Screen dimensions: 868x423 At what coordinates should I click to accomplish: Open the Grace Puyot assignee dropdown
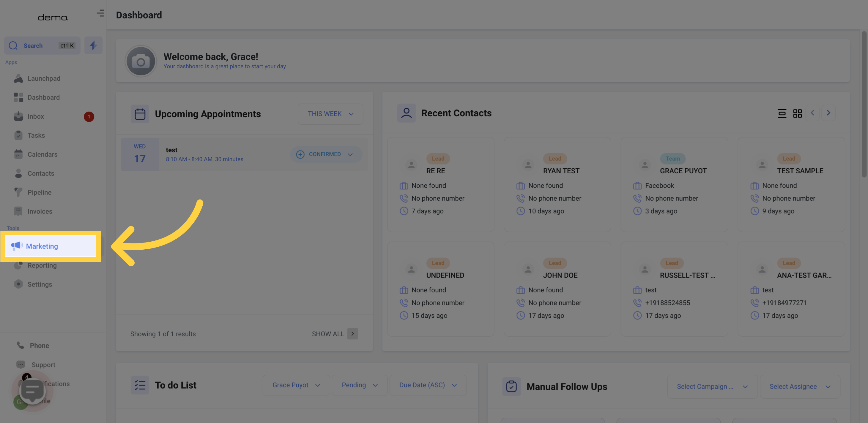(x=296, y=385)
